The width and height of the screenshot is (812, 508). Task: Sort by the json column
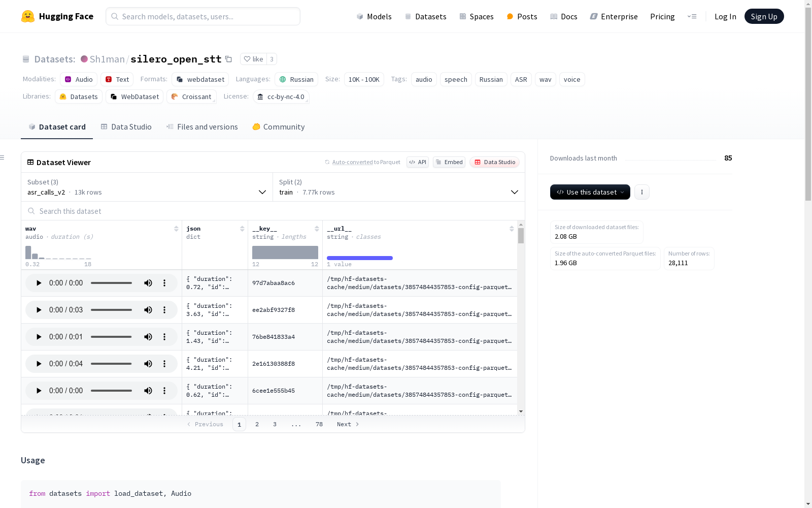coord(242,229)
